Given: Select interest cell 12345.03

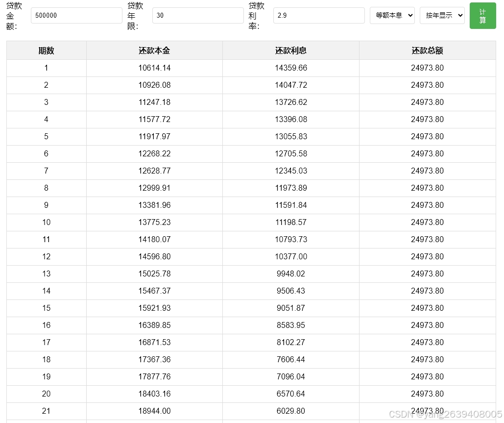Looking at the screenshot, I should 291,171.
